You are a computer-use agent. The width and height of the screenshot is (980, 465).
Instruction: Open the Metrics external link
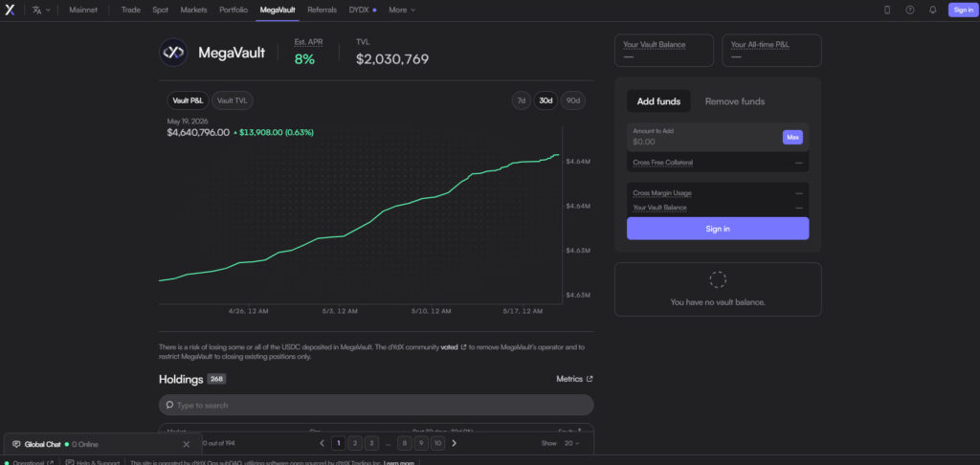574,379
